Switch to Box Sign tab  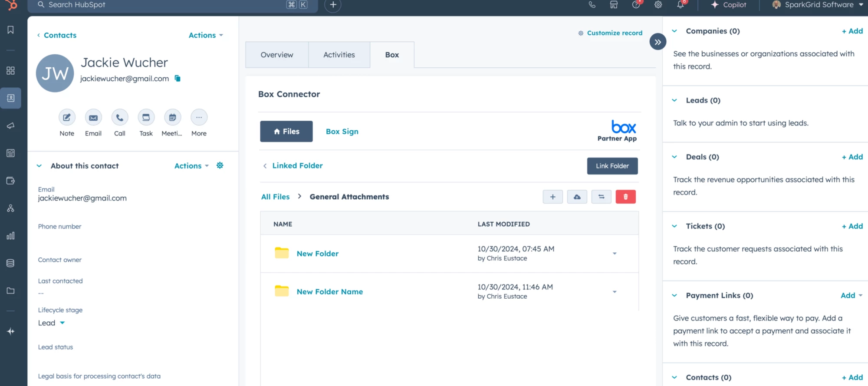click(342, 132)
